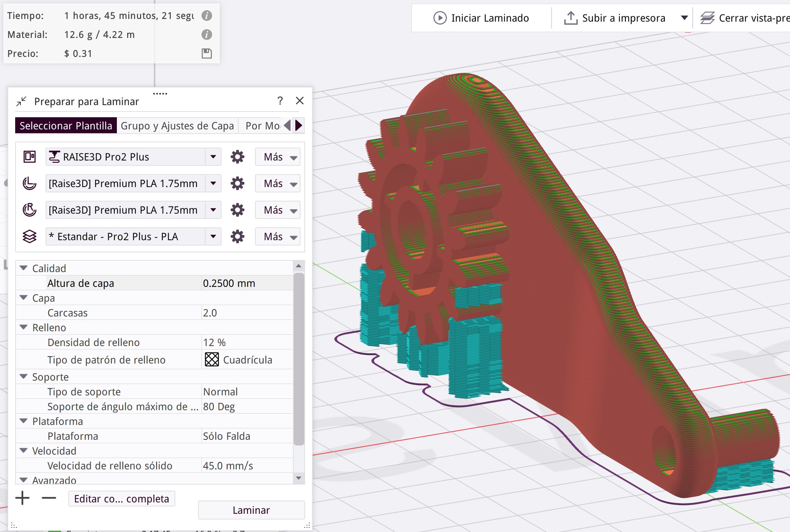Switch to Grupo y Ajustes de Capa tab
This screenshot has height=532, width=790.
coord(177,126)
